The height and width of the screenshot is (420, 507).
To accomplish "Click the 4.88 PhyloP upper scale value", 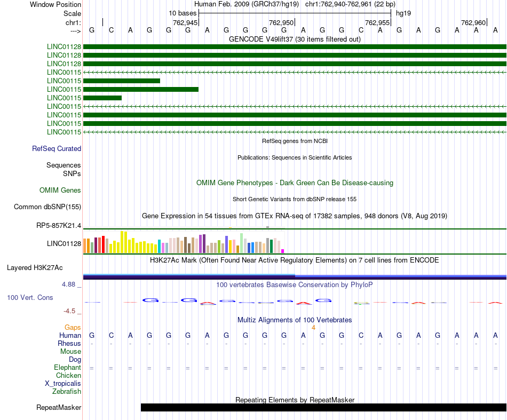I will [x=68, y=284].
